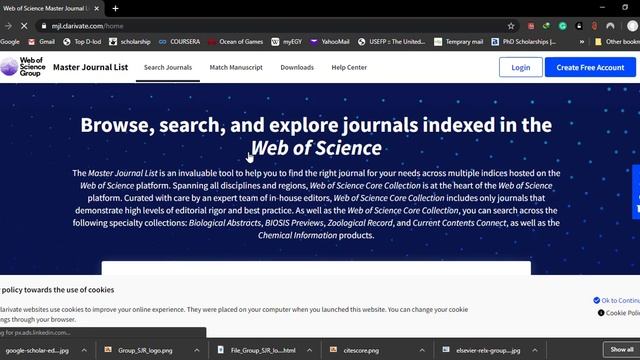Viewport: 640px width, 360px height.
Task: Open the myEGY bookmark
Action: (287, 42)
